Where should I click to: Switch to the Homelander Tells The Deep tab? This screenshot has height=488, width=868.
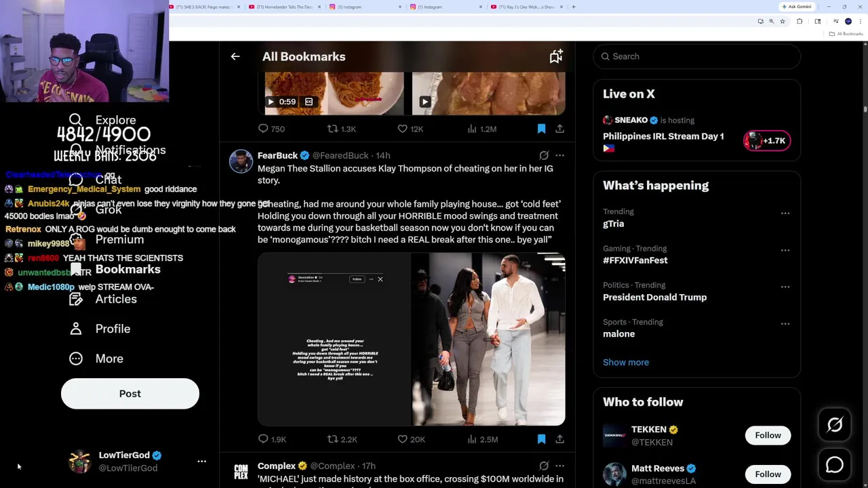[x=285, y=7]
